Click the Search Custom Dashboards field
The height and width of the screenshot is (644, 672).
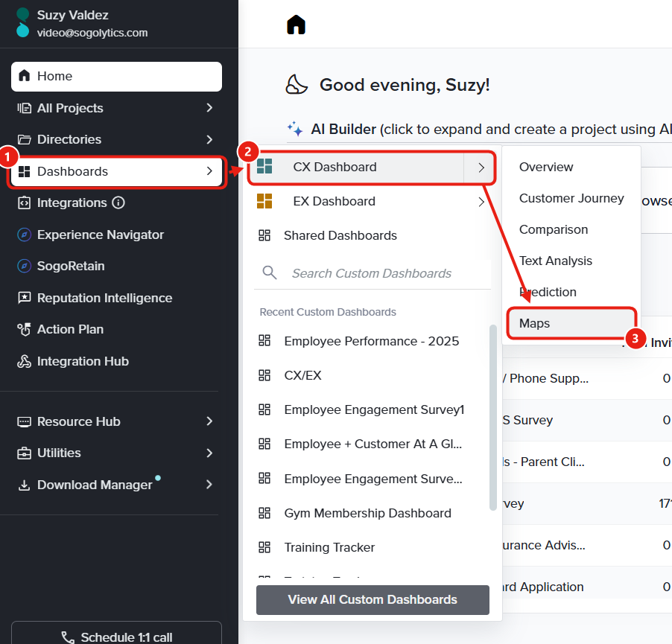tap(373, 273)
